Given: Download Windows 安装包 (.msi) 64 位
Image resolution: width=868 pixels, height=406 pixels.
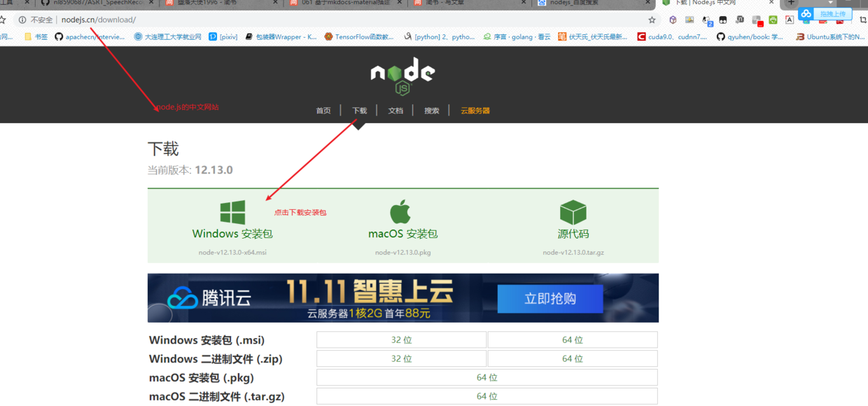Looking at the screenshot, I should click(x=573, y=340).
